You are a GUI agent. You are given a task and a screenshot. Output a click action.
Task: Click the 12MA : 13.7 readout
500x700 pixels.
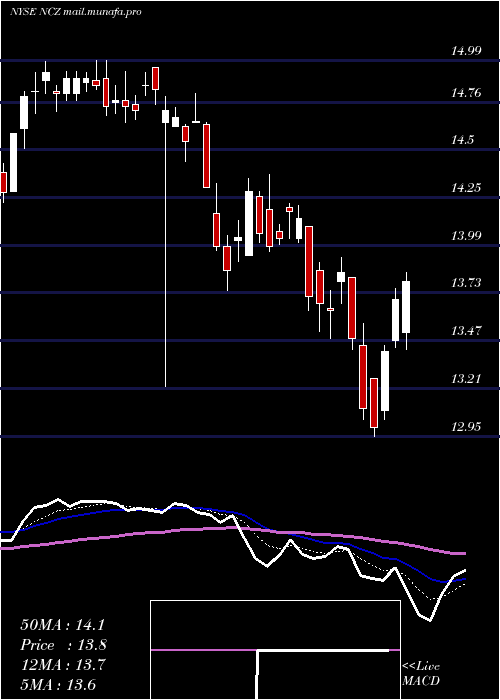(62, 665)
